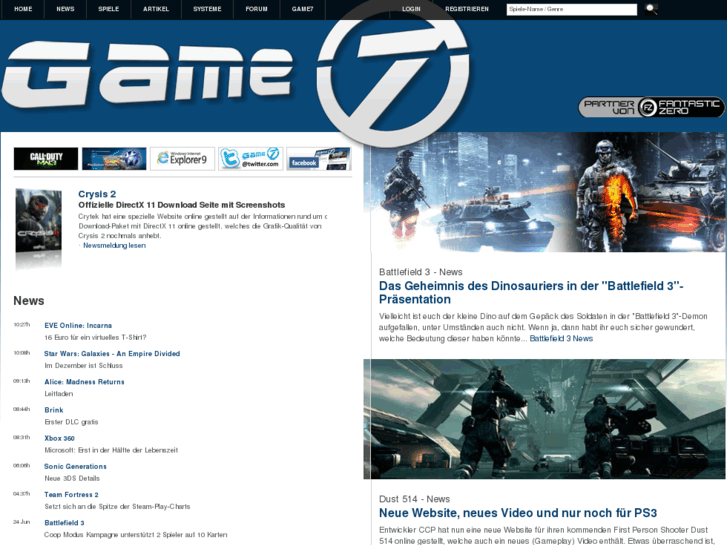Open the Internet Explorer 9 banner

pos(182,159)
